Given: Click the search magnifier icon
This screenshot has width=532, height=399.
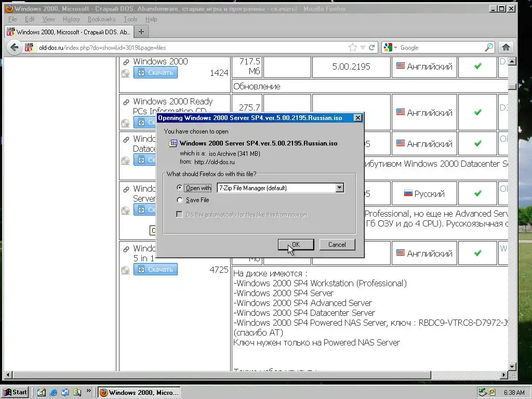Looking at the screenshot, I should (x=488, y=47).
